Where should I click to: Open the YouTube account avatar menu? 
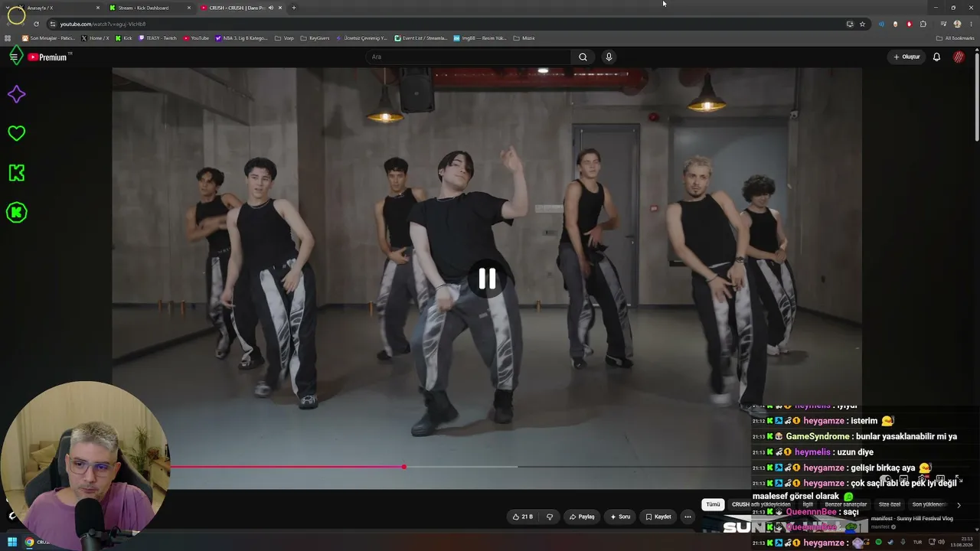coord(959,57)
